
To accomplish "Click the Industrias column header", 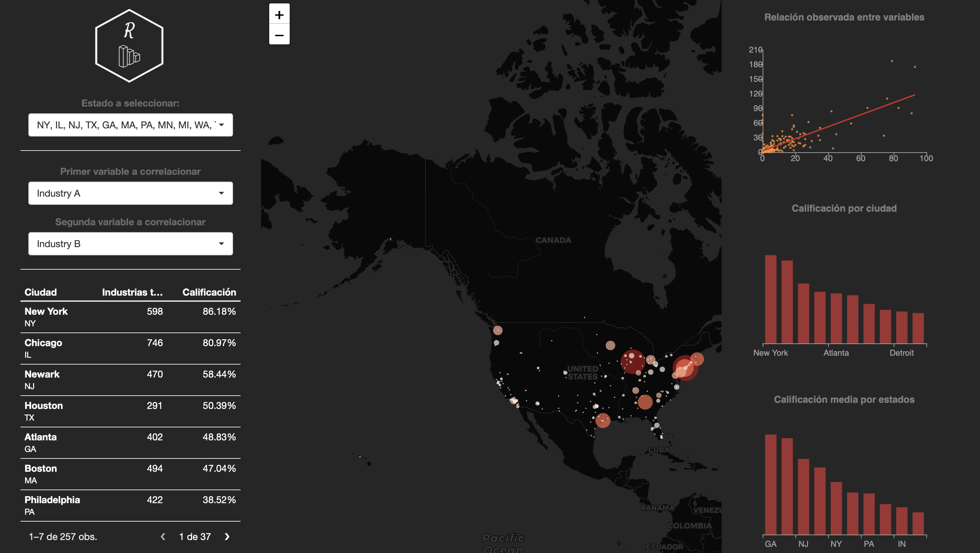I will [132, 292].
